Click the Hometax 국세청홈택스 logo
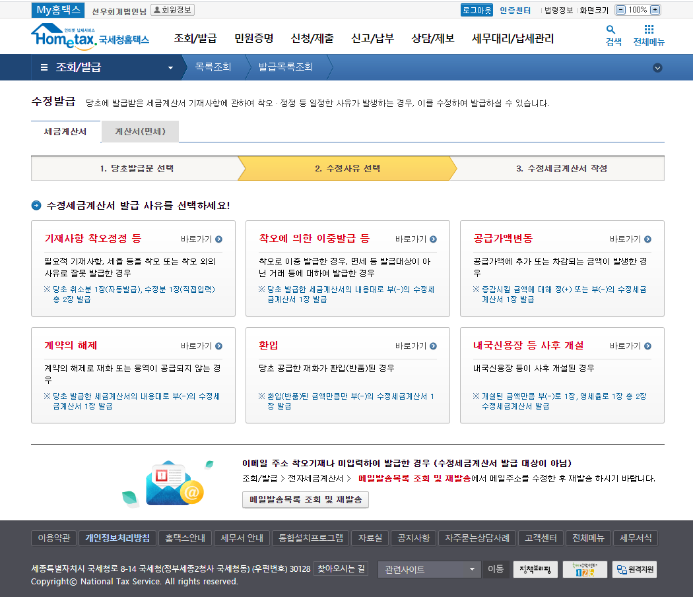Screen dimensions: 693x616 [90, 36]
